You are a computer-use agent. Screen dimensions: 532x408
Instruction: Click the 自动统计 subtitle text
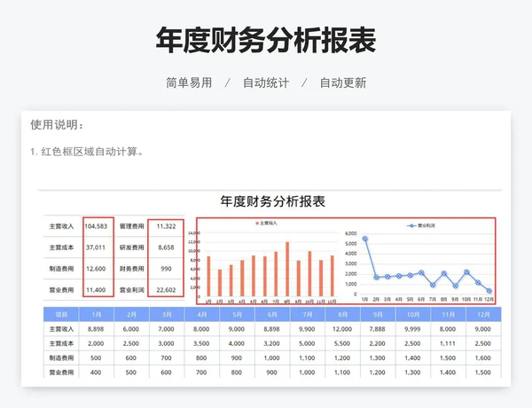(266, 82)
